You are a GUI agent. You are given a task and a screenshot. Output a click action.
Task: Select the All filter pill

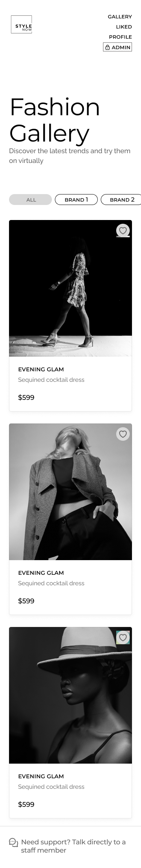tap(30, 199)
